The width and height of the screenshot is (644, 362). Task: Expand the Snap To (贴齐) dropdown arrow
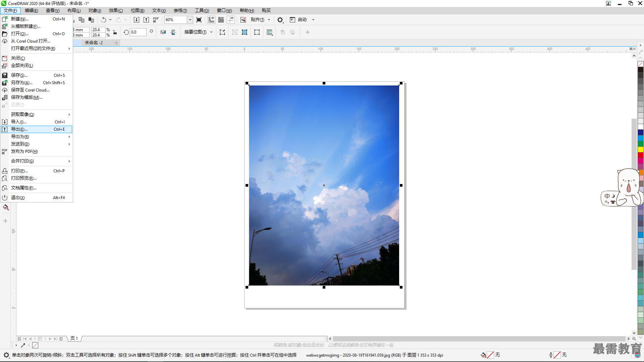(x=269, y=20)
